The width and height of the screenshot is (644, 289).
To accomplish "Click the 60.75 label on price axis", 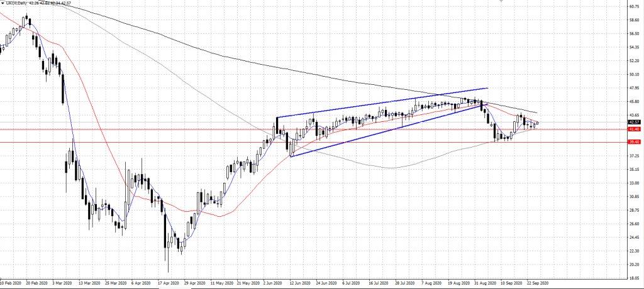I will click(634, 7).
